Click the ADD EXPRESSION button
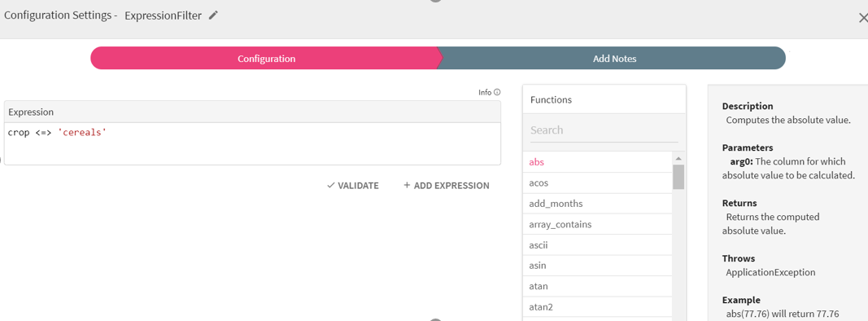Image resolution: width=868 pixels, height=321 pixels. [446, 186]
